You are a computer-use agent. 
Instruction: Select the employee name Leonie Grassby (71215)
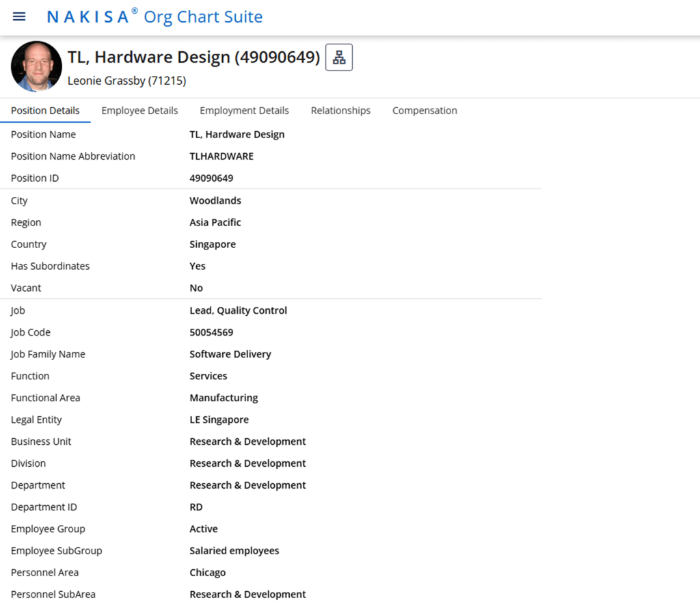pyautogui.click(x=126, y=81)
